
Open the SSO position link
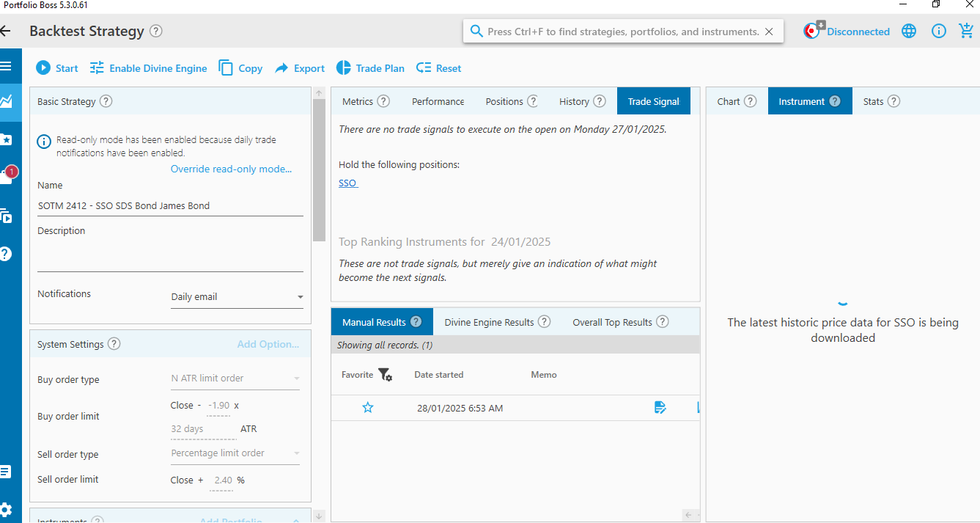[347, 183]
